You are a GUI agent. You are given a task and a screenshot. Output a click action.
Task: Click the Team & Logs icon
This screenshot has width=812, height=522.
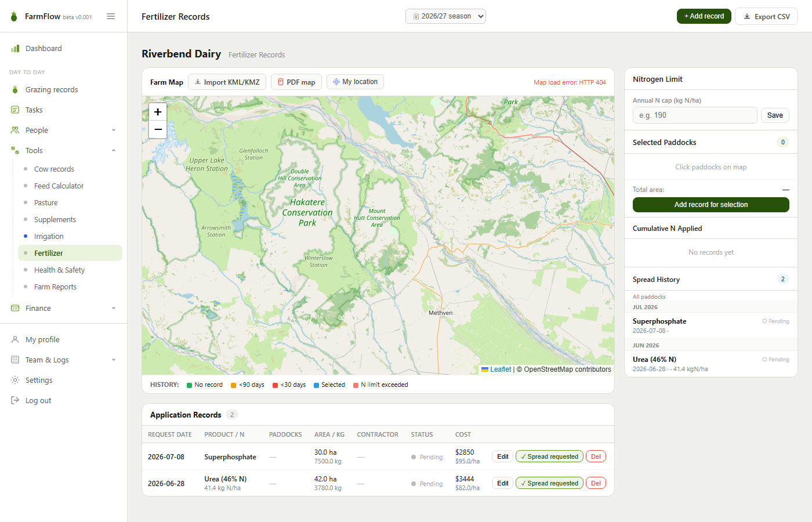(15, 360)
